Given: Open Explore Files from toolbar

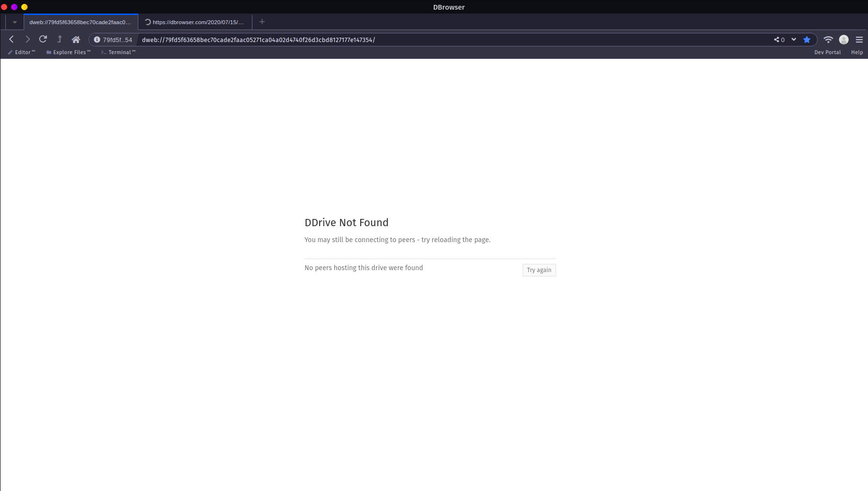Looking at the screenshot, I should point(68,52).
